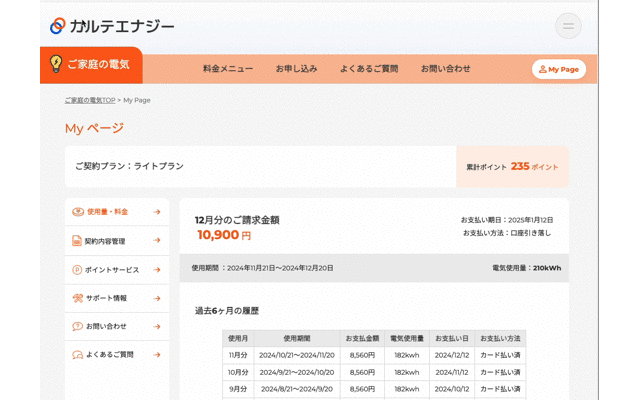Image resolution: width=640 pixels, height=400 pixels.
Task: Open 使用量・料金 in the sidebar
Action: click(x=117, y=212)
